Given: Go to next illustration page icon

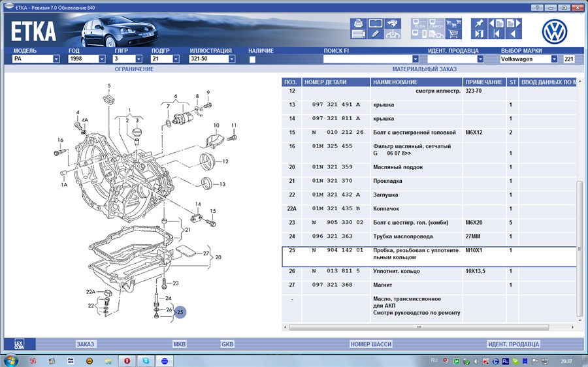Looking at the screenshot, I should [x=514, y=24].
